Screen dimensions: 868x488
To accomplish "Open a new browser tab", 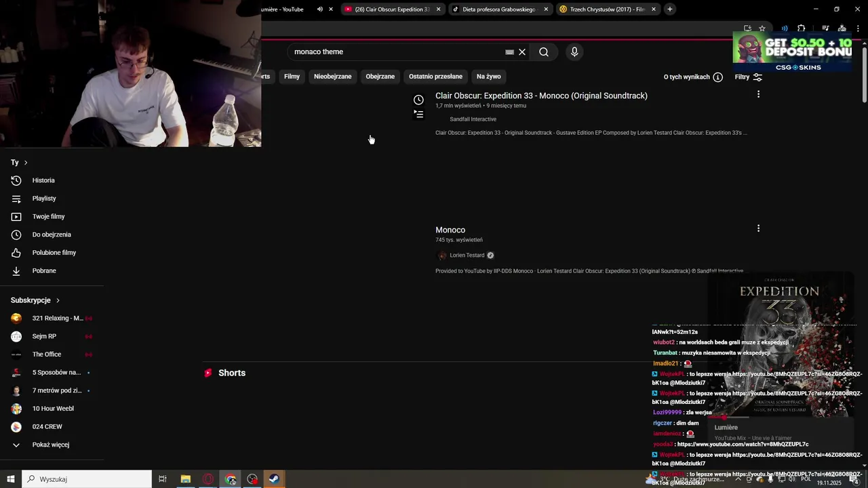I will 669,9.
